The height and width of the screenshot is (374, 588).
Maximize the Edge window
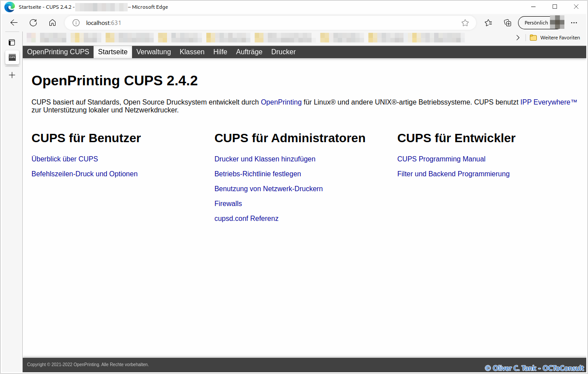pos(555,7)
